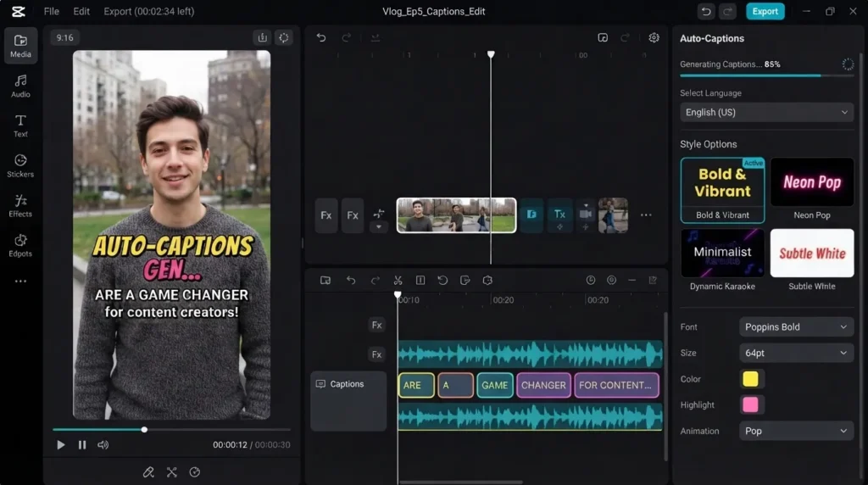This screenshot has width=868, height=485.
Task: Click the 00:00:12 current timecode
Action: click(x=230, y=444)
